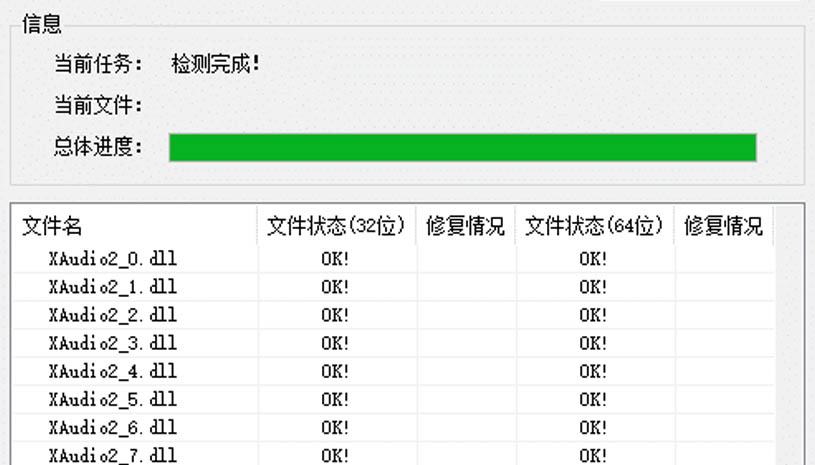Pick the XAudio2_5.dll list item
Viewport: 815px width, 465px height.
coord(112,399)
